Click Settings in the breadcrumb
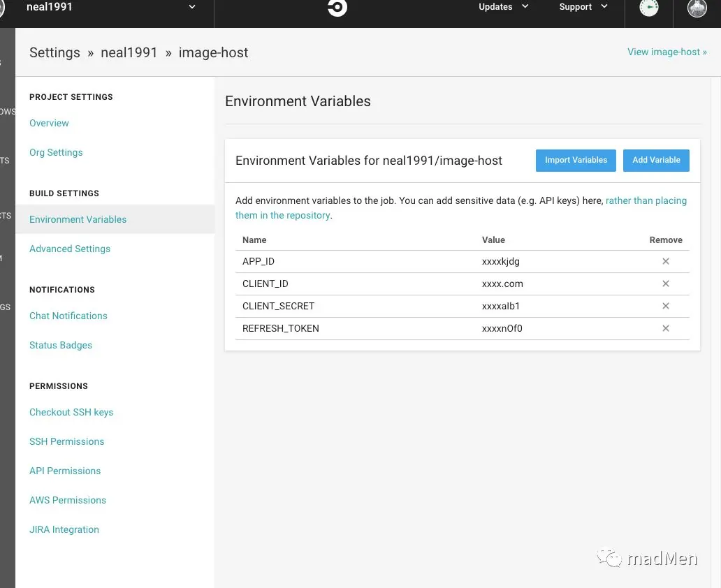Screen dimensions: 721x588 [54, 53]
